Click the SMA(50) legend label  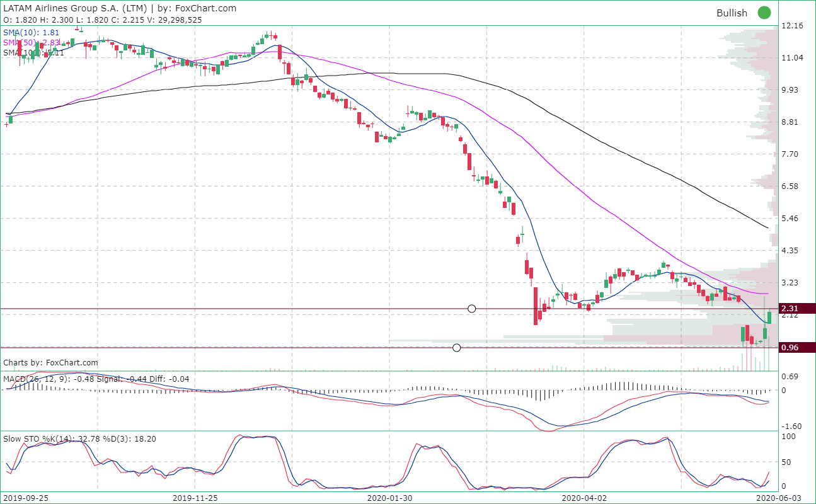[32, 42]
